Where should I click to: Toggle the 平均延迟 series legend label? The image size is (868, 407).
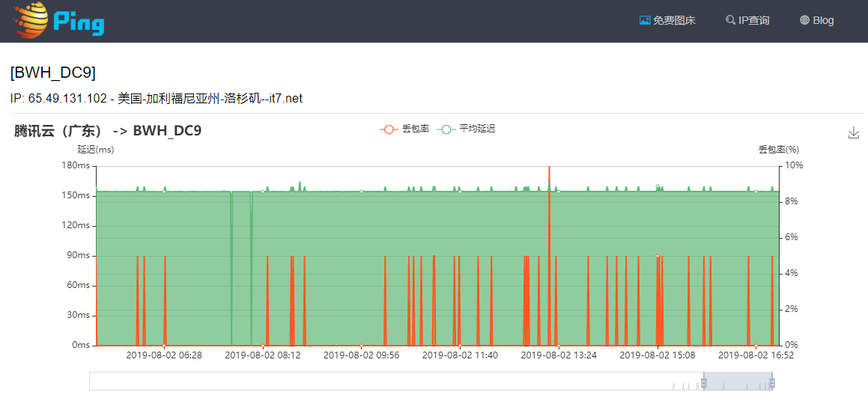click(477, 129)
